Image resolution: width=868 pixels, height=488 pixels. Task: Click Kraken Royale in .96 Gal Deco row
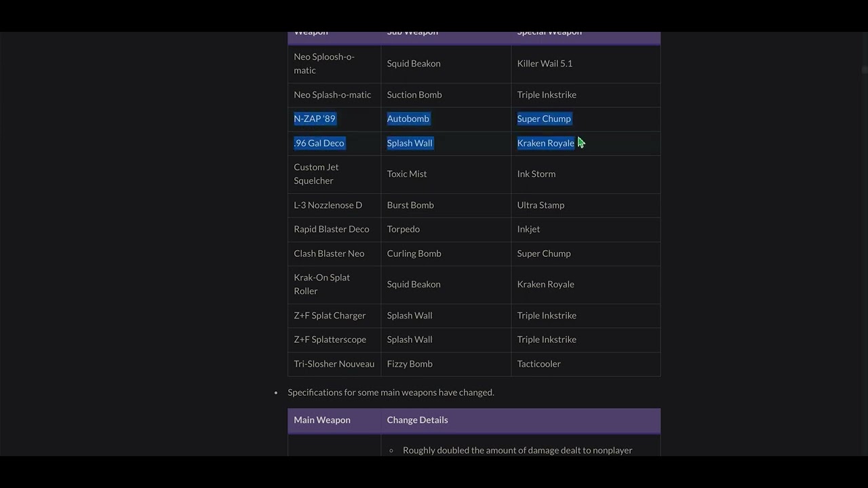[x=585, y=143]
